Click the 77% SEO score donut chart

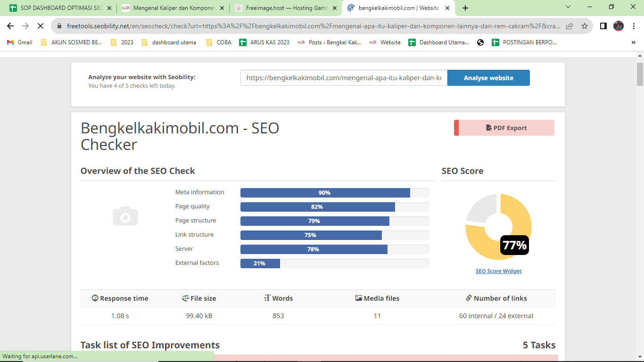click(498, 227)
